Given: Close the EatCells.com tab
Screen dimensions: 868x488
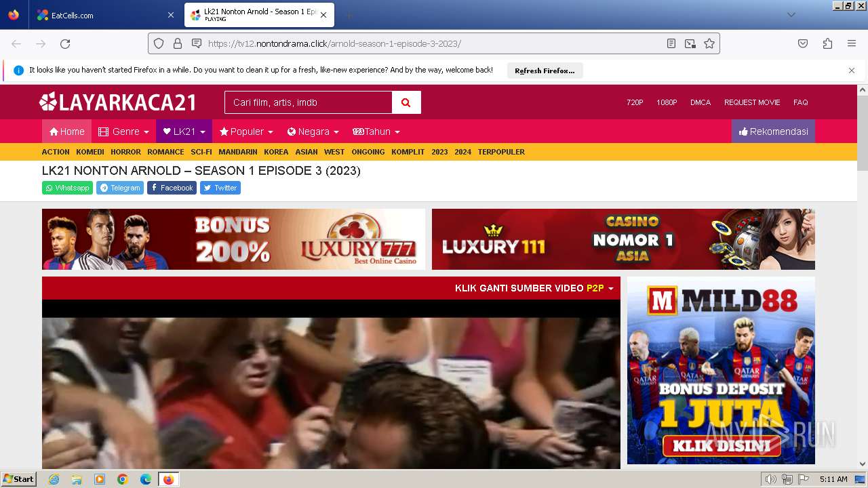Looking at the screenshot, I should click(170, 15).
